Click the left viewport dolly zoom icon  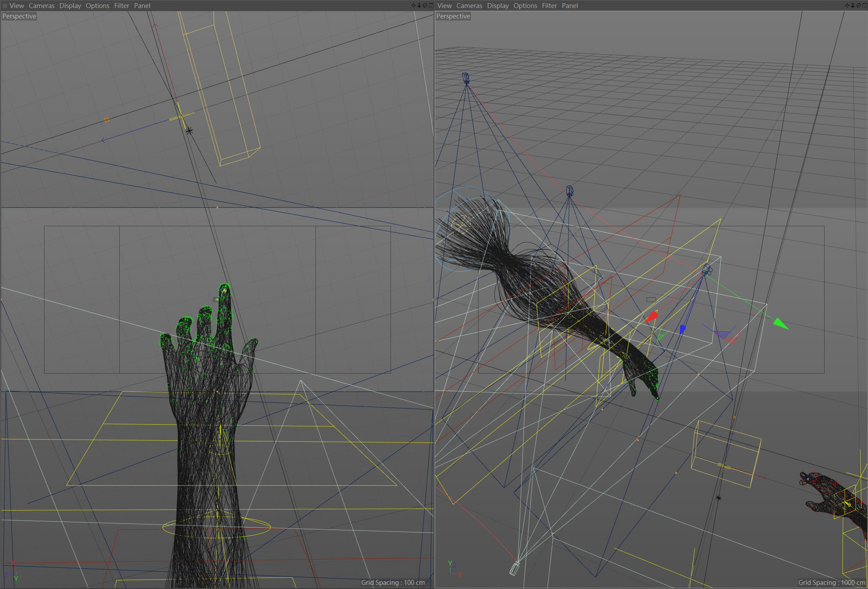[419, 6]
